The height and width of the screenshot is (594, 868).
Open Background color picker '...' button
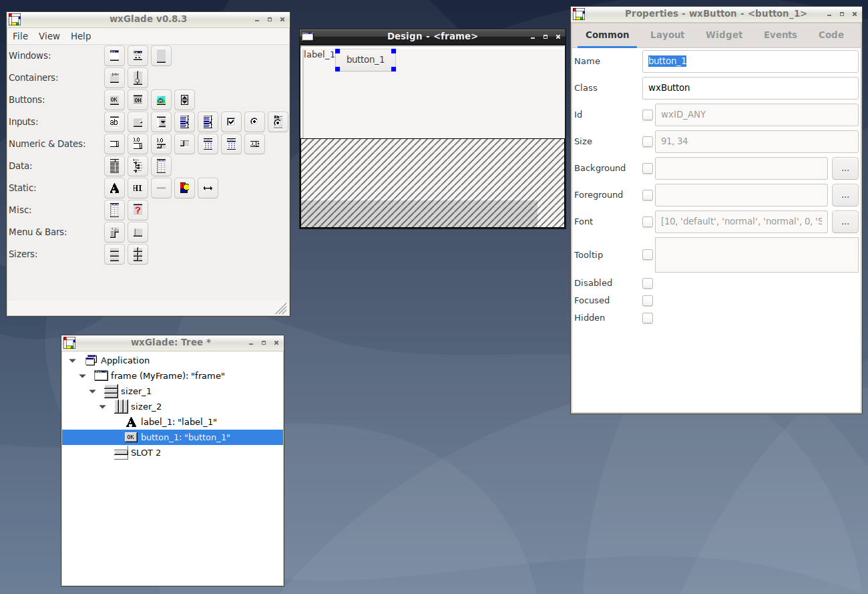tap(845, 168)
